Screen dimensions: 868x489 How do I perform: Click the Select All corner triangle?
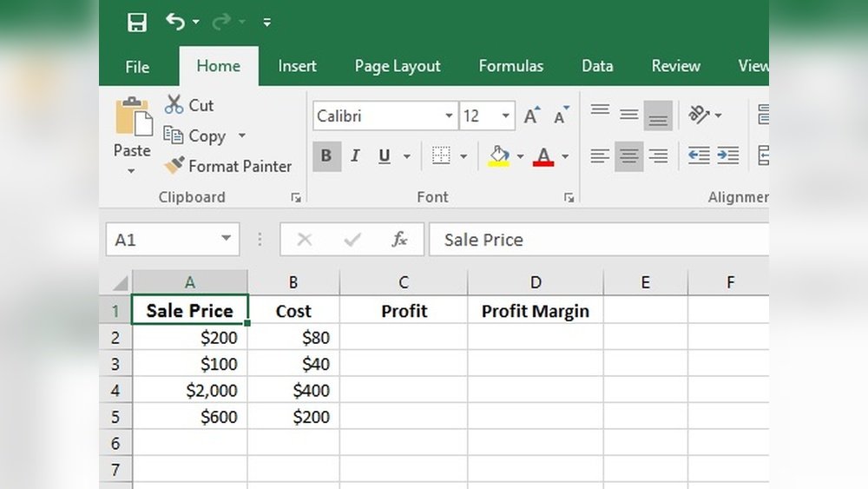click(x=121, y=282)
